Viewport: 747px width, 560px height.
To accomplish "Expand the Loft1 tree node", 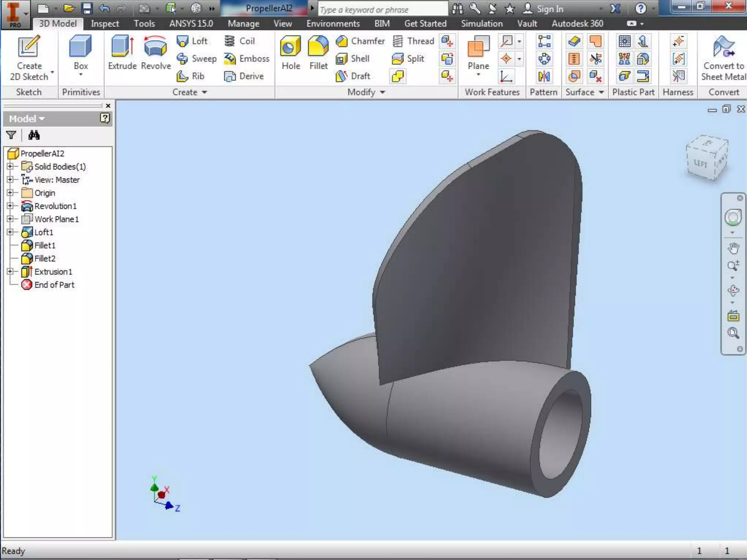I will (x=10, y=232).
